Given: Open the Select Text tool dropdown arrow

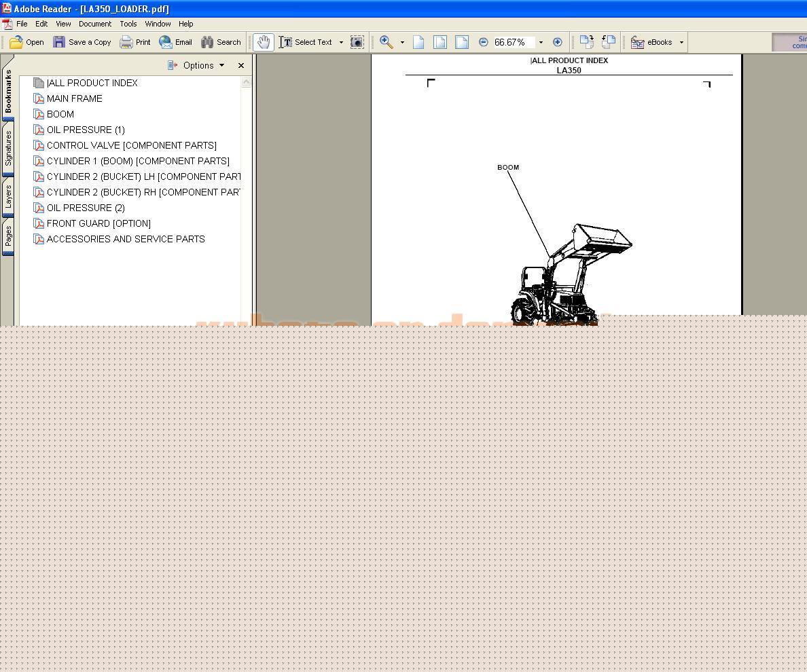Looking at the screenshot, I should coord(341,42).
